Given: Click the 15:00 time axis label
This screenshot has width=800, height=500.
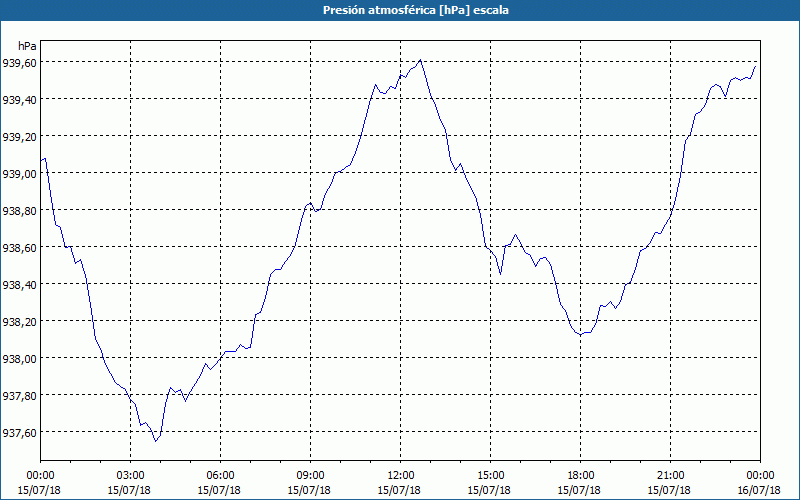Looking at the screenshot, I should pos(491,476).
